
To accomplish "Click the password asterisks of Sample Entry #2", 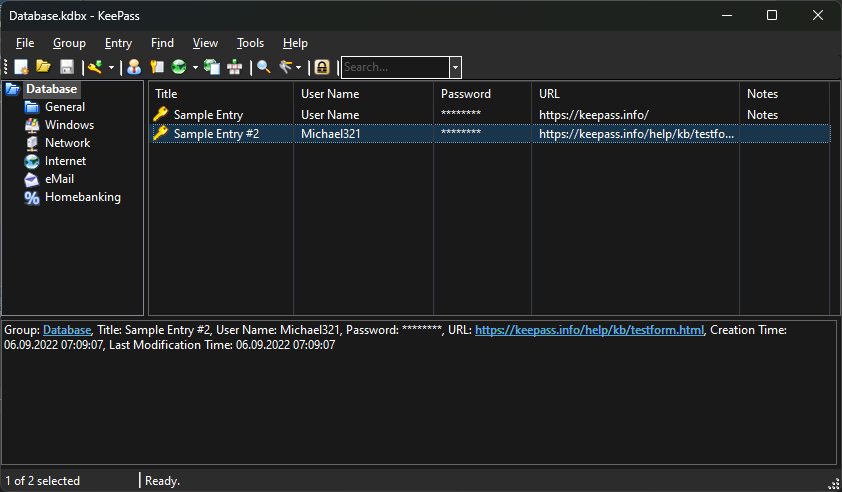I will tap(461, 133).
